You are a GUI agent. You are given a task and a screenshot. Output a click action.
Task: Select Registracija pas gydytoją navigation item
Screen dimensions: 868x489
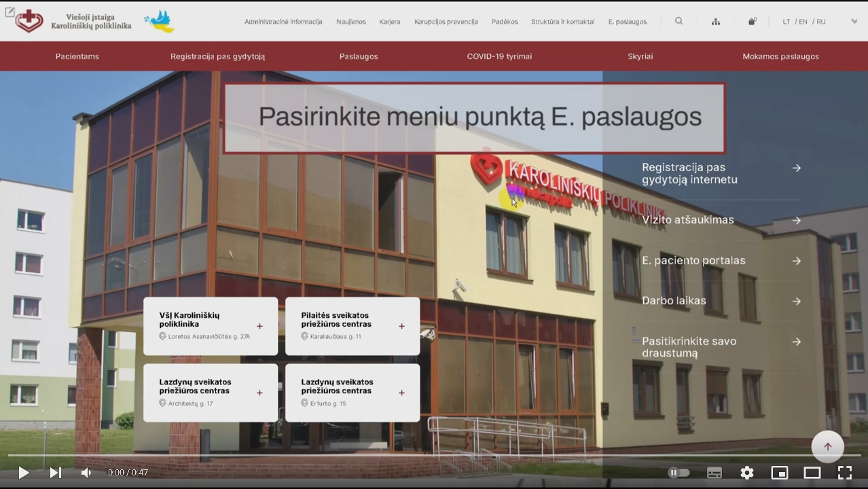coord(218,56)
